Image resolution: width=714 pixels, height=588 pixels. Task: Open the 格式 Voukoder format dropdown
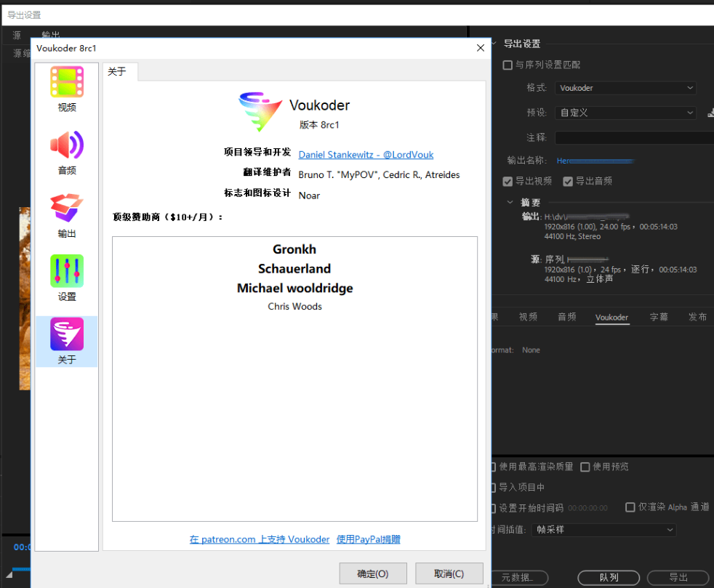coord(625,88)
